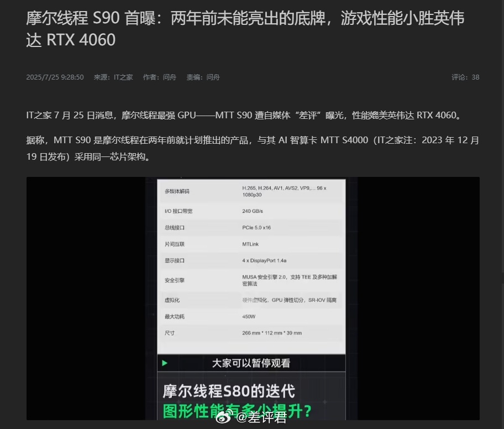Open the comments count 评论: 38
This screenshot has height=429, width=504.
[465, 77]
